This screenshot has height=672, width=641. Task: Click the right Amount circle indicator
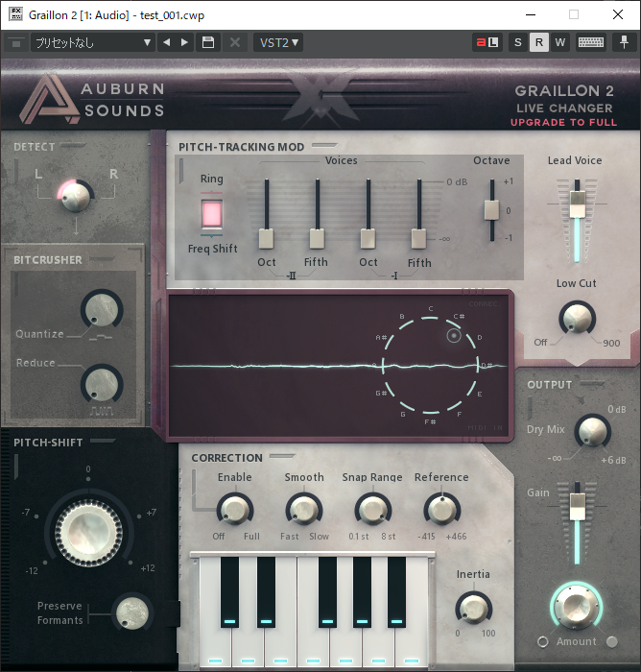612,641
